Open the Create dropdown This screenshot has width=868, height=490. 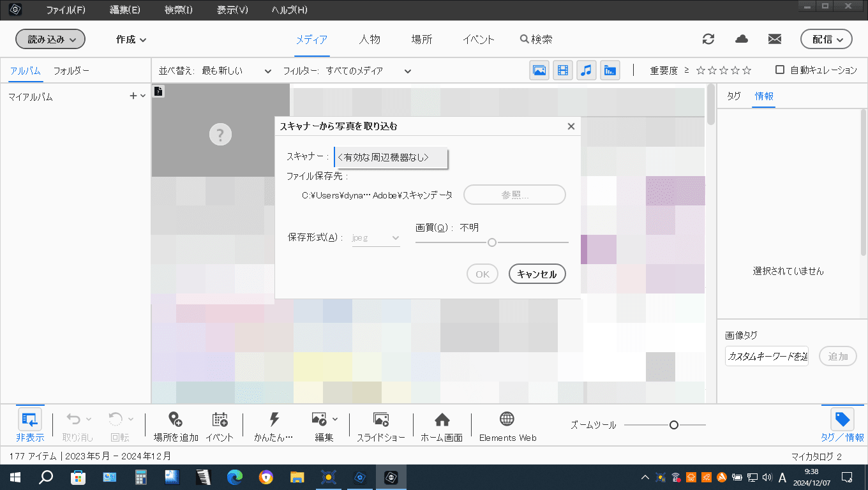[x=131, y=39]
